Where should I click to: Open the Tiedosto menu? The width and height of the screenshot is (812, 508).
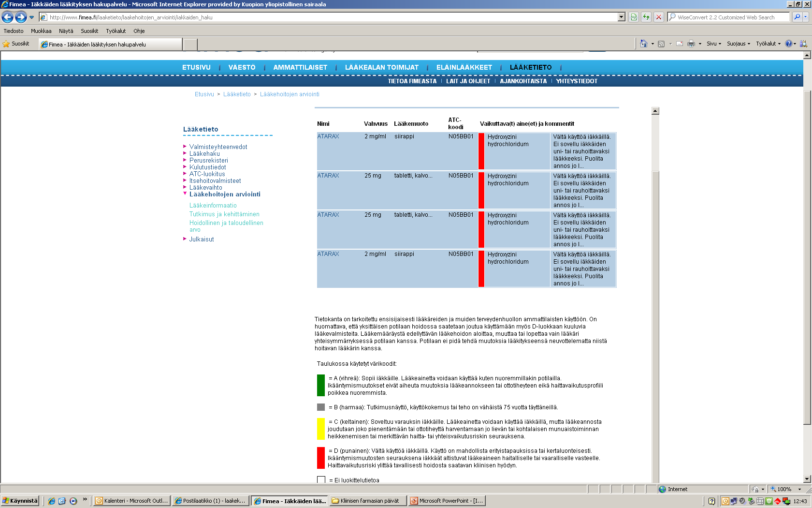(x=14, y=31)
